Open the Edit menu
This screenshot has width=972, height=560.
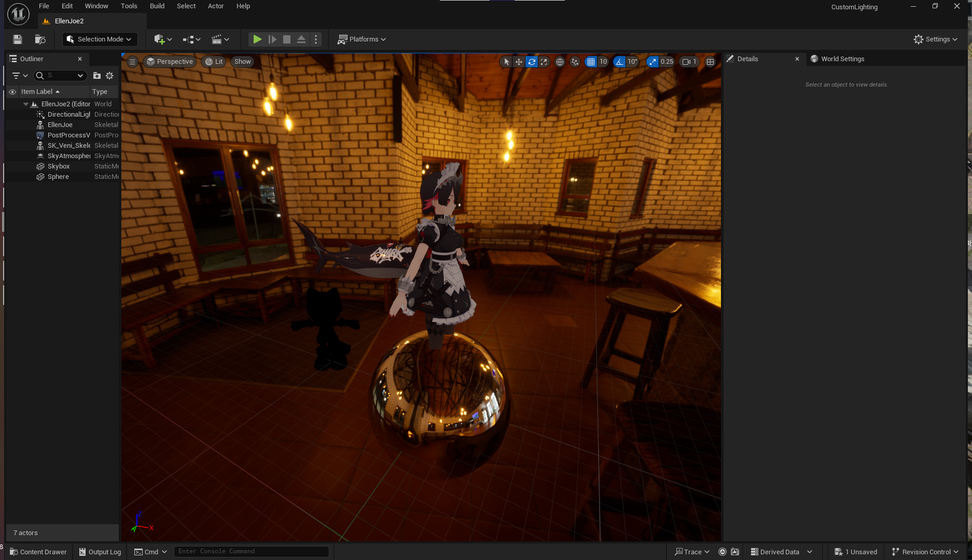pyautogui.click(x=67, y=6)
